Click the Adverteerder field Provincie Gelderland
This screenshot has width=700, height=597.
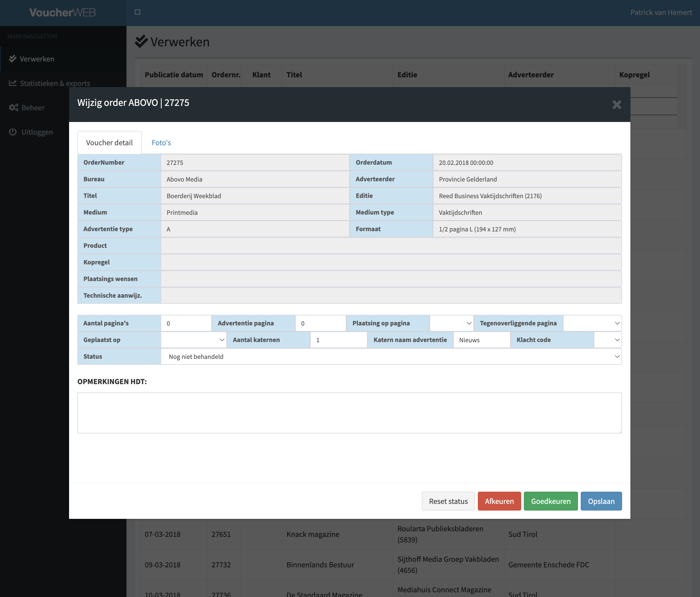(x=527, y=179)
